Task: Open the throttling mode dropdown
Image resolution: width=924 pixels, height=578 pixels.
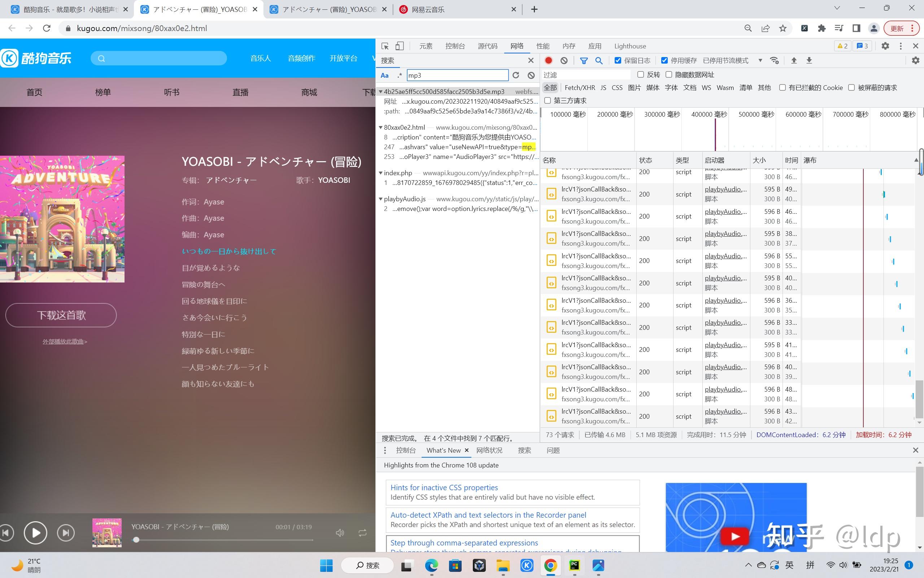Action: click(x=732, y=60)
